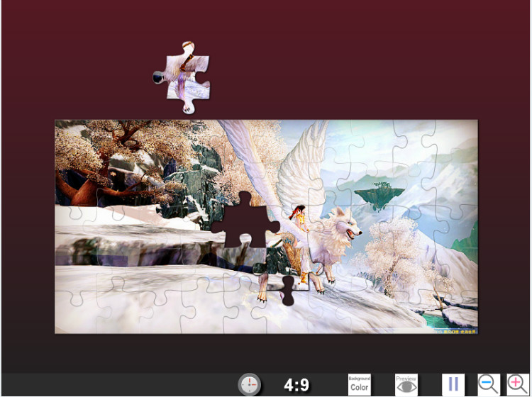The image size is (532, 397).
Task: Click the small dark gap below the wolf
Action: 288,292
